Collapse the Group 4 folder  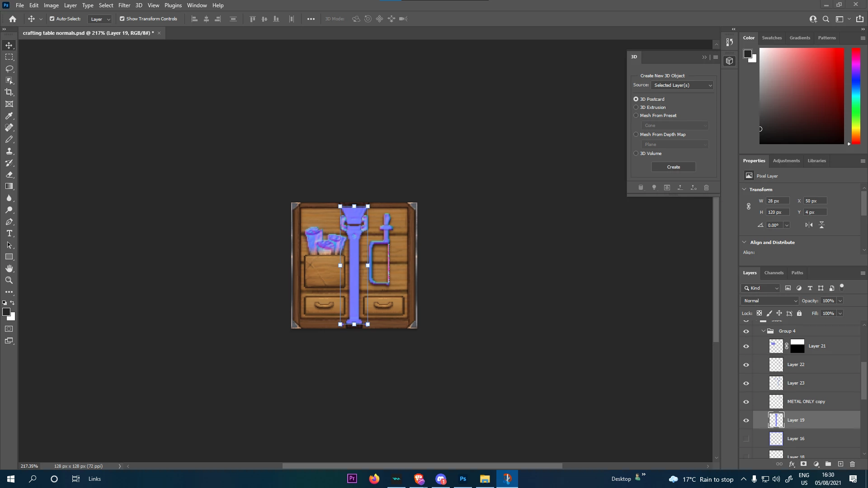(764, 331)
